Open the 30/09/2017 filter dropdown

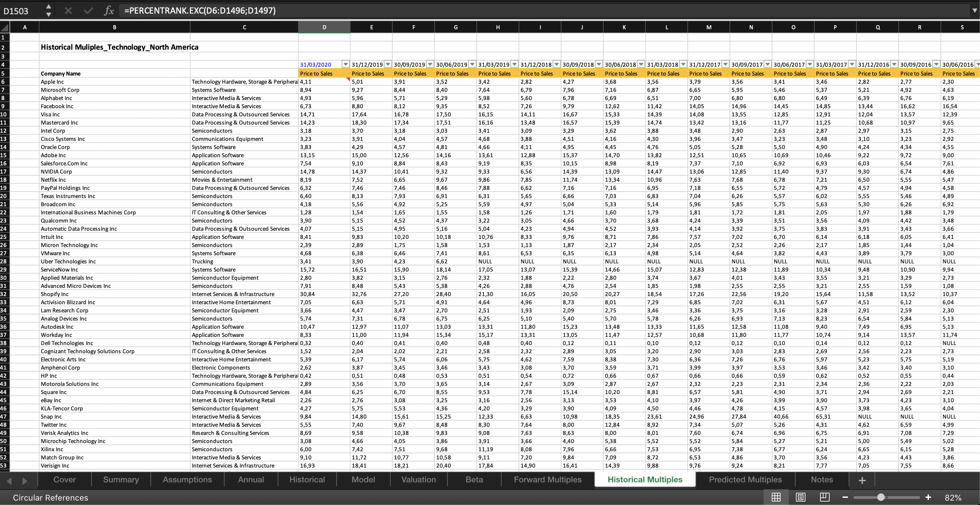pos(768,64)
